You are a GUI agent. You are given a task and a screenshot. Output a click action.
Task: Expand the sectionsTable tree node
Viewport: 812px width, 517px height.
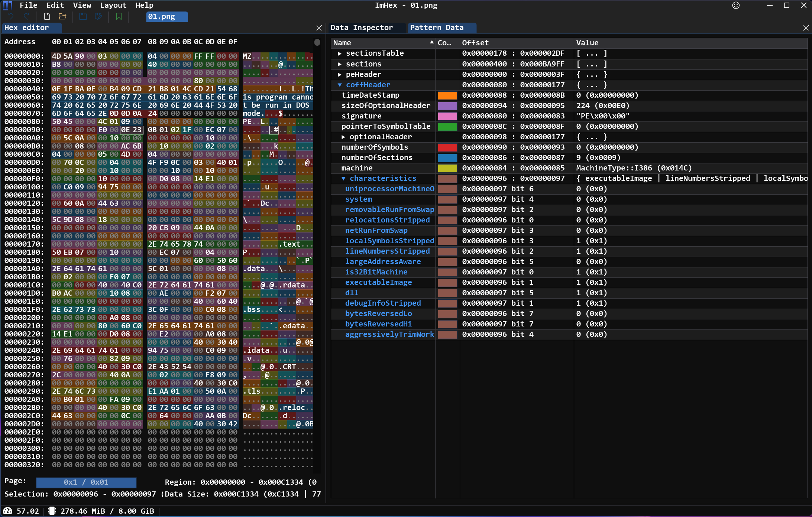pyautogui.click(x=340, y=53)
